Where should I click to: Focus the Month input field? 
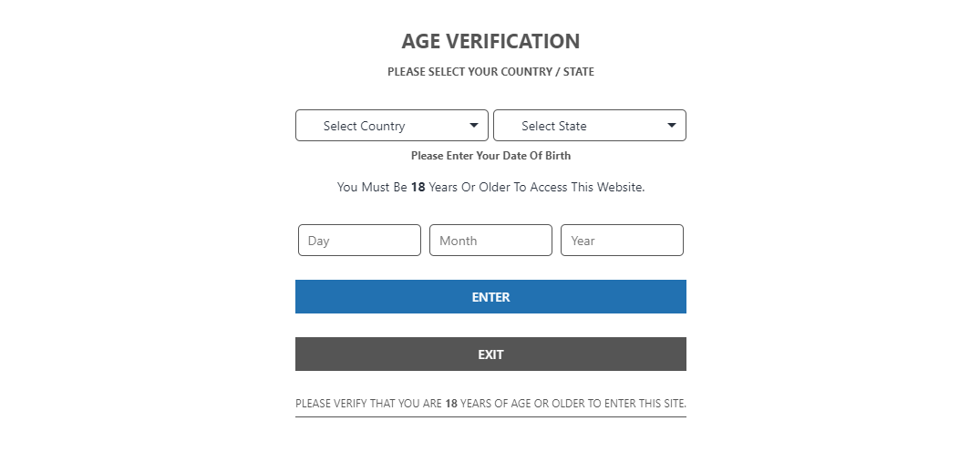(x=490, y=240)
